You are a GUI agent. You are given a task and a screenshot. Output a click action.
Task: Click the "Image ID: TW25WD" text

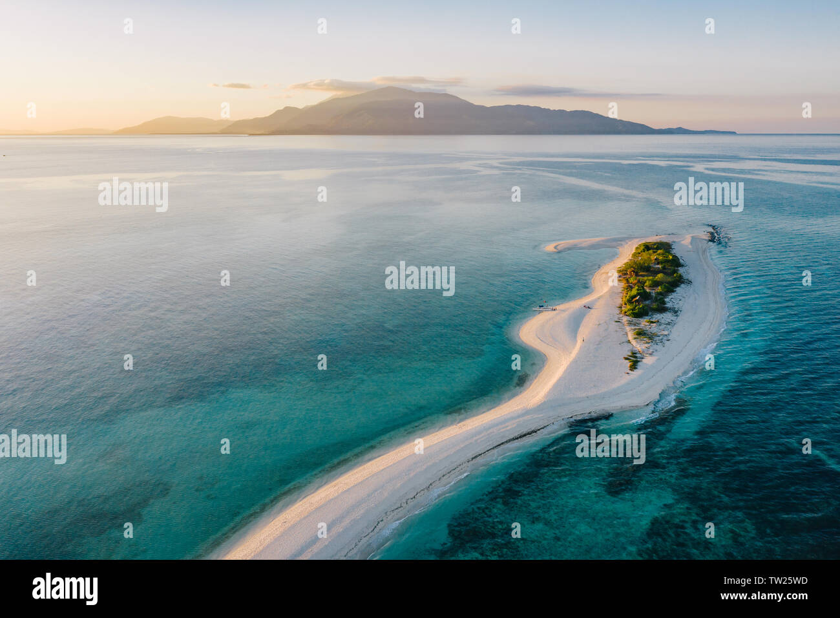(767, 581)
